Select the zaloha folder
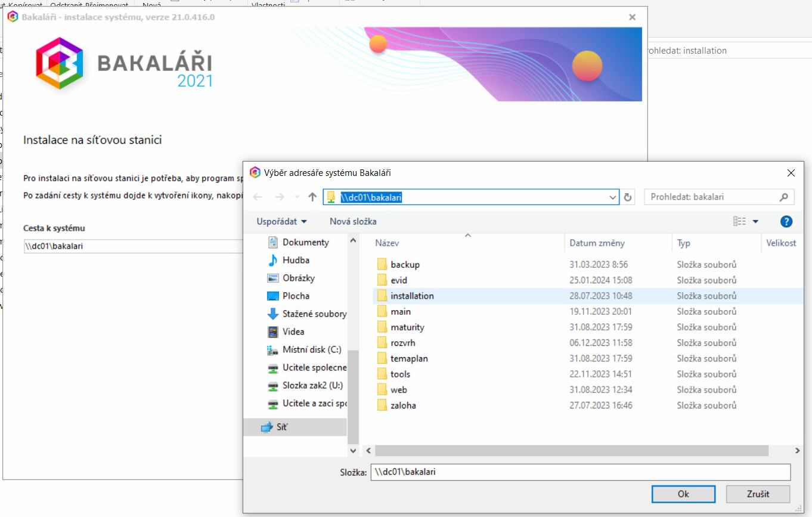Image resolution: width=812 pixels, height=517 pixels. click(403, 405)
